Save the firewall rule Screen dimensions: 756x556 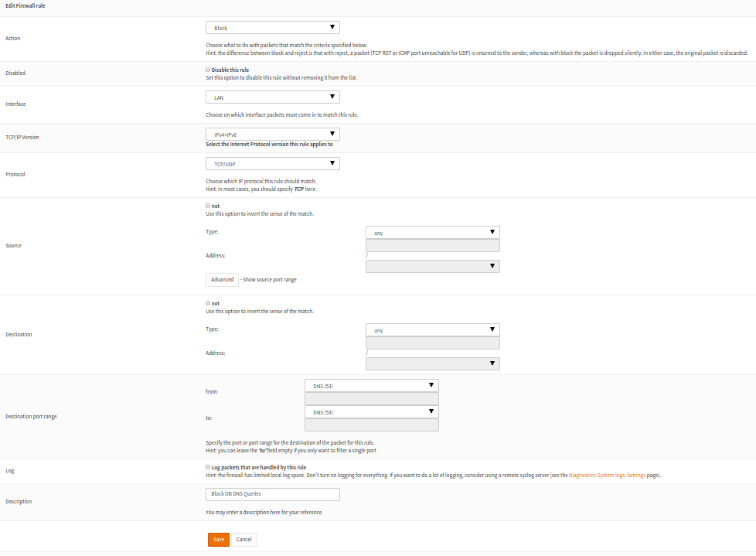point(218,539)
